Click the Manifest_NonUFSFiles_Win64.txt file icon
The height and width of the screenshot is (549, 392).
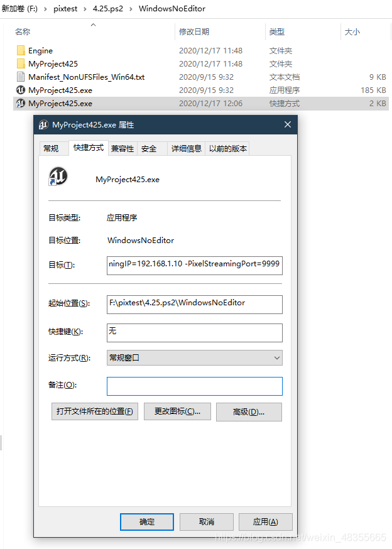coord(21,77)
